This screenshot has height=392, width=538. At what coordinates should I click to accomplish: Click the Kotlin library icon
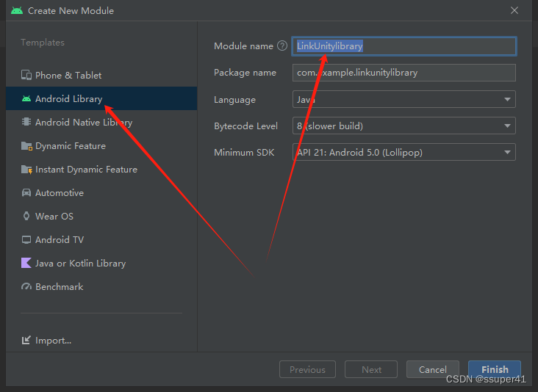(26, 263)
